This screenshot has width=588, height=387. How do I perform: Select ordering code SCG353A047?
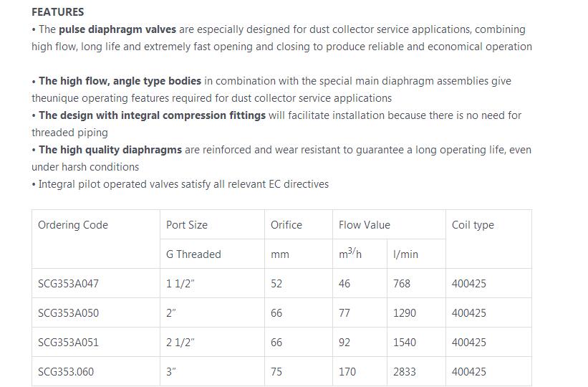(68, 284)
